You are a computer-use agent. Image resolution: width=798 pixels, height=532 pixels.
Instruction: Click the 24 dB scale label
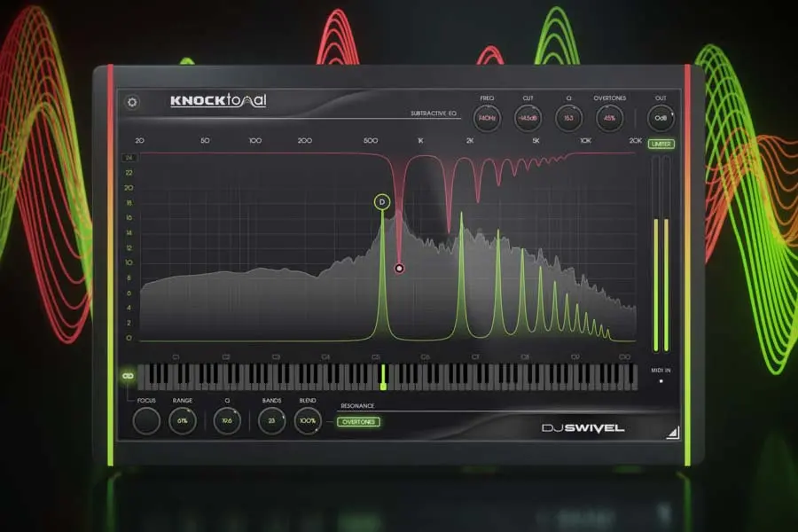point(129,158)
